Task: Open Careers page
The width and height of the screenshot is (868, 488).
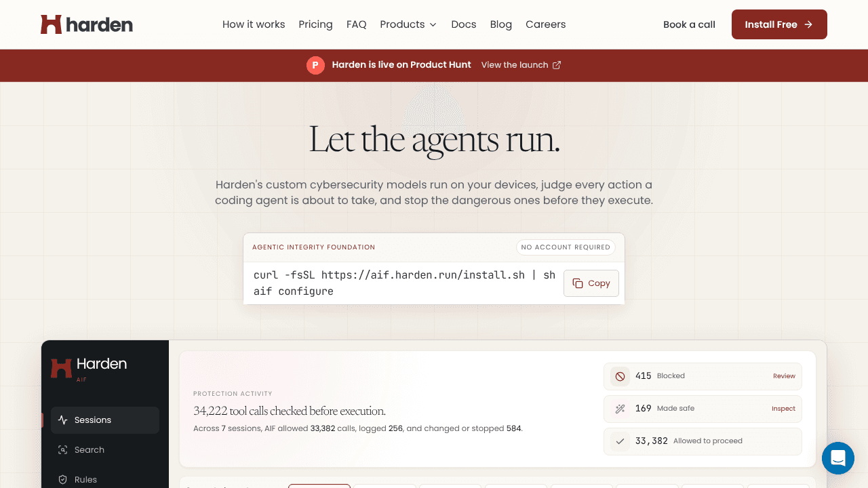Action: (x=545, y=24)
